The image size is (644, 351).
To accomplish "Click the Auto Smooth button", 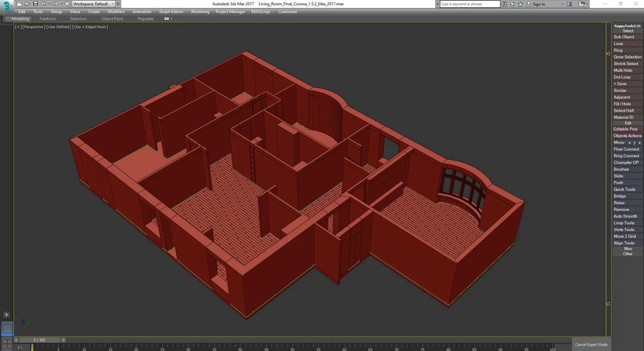I will pos(628,216).
